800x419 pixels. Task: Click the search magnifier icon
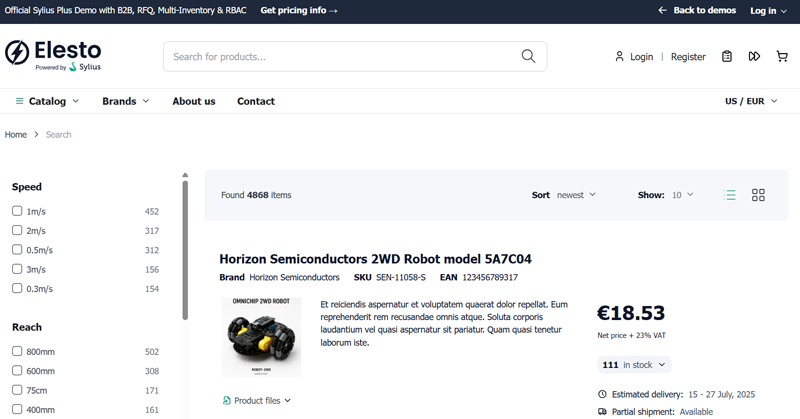pyautogui.click(x=528, y=56)
